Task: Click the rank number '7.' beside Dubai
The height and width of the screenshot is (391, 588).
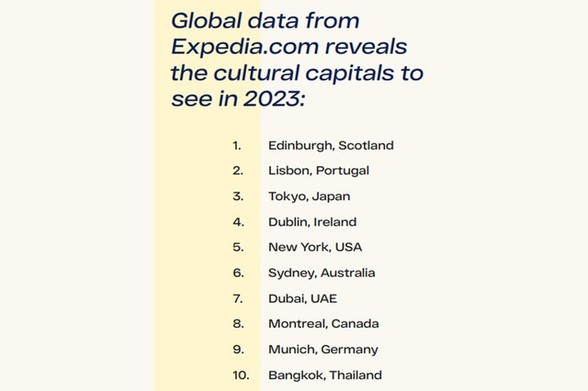Action: (x=237, y=298)
